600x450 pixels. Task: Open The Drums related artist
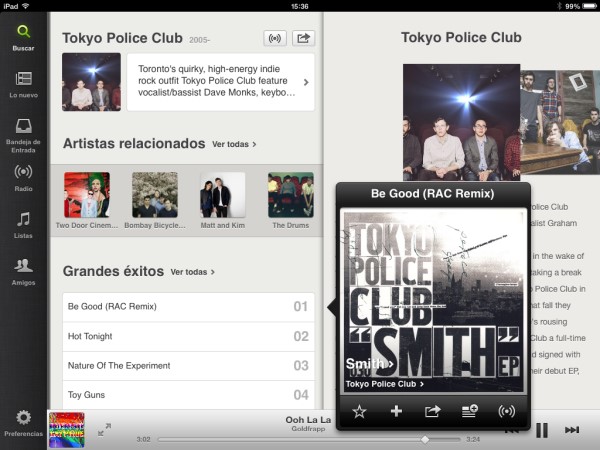click(291, 201)
